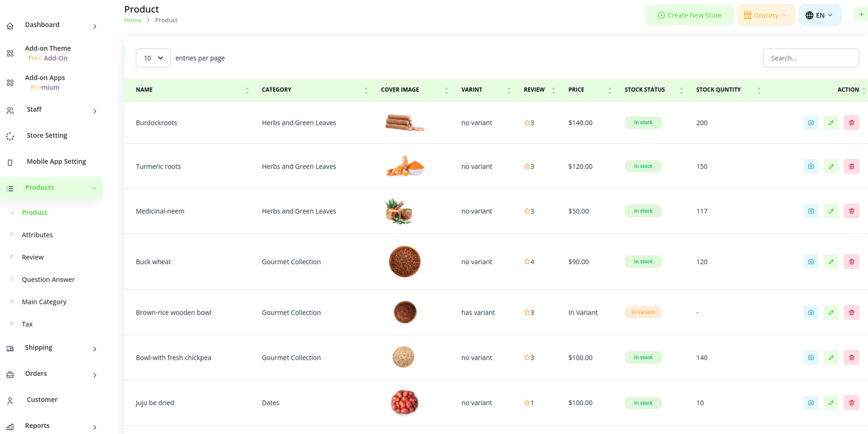View the Juju be dried product
Viewport: 868px width, 434px height.
tap(810, 403)
